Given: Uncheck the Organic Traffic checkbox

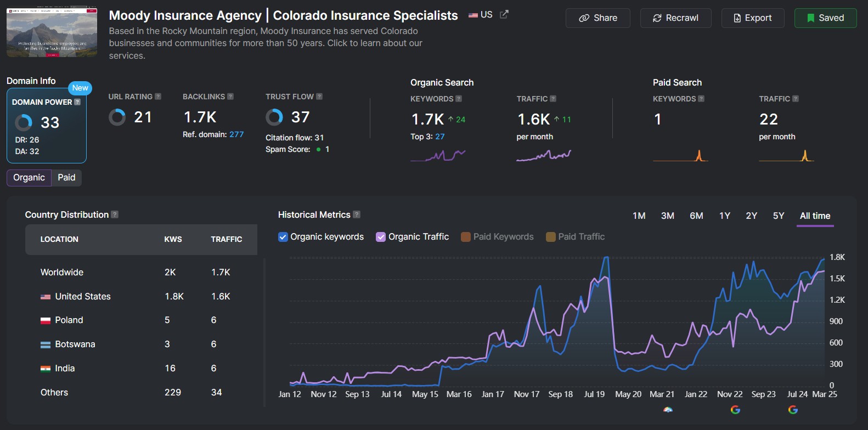Looking at the screenshot, I should (x=381, y=237).
